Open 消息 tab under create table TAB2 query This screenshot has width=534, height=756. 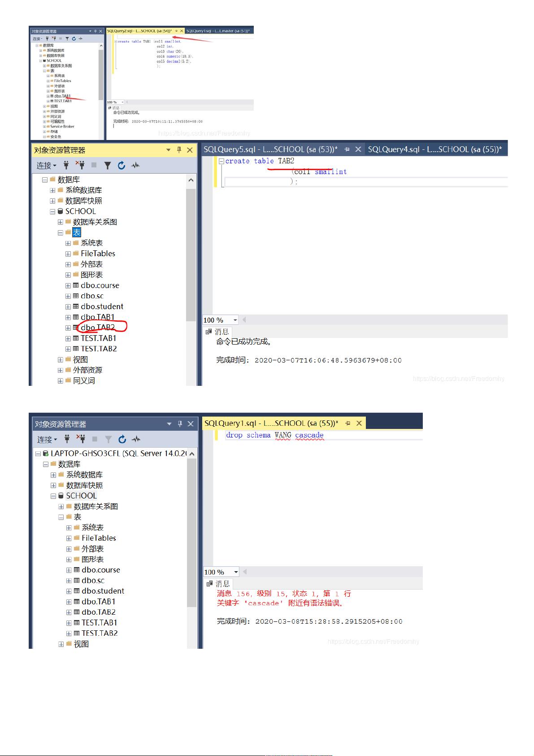(217, 332)
